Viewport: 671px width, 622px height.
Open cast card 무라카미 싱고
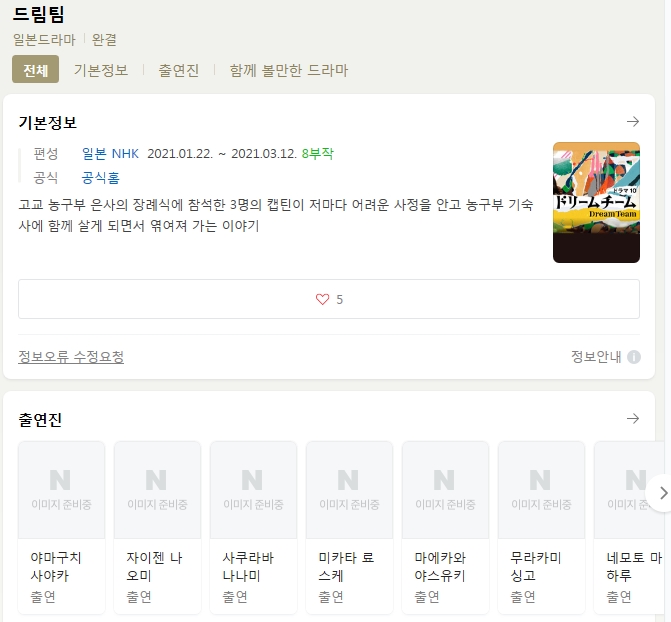pos(541,528)
